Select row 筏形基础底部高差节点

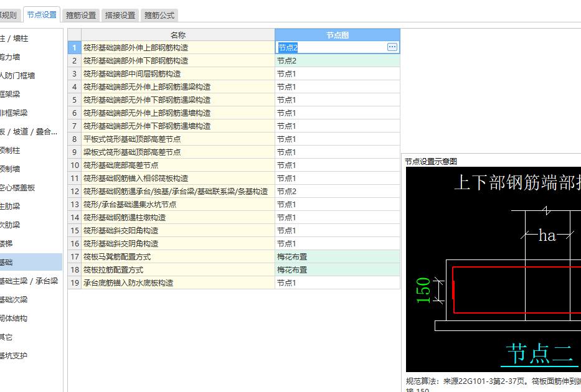click(x=178, y=165)
